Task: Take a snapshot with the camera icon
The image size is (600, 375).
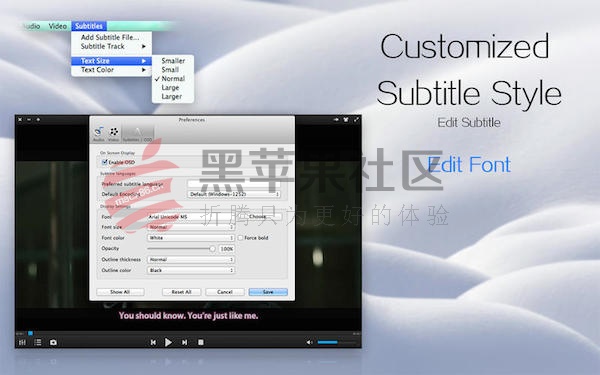Action: tap(53, 342)
